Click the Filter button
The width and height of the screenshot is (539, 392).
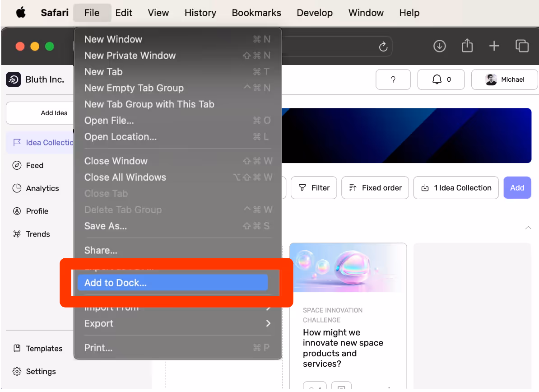click(313, 188)
